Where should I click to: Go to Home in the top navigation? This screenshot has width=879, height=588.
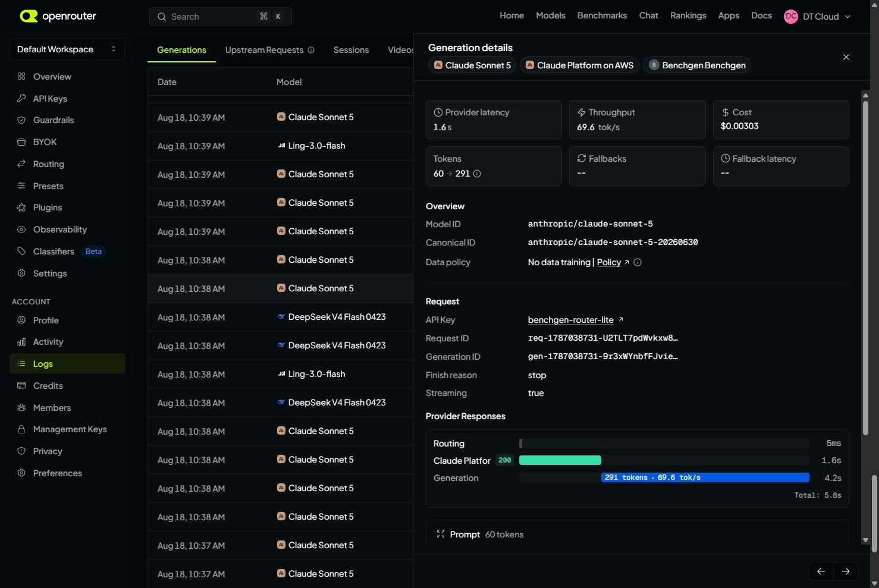coord(511,15)
